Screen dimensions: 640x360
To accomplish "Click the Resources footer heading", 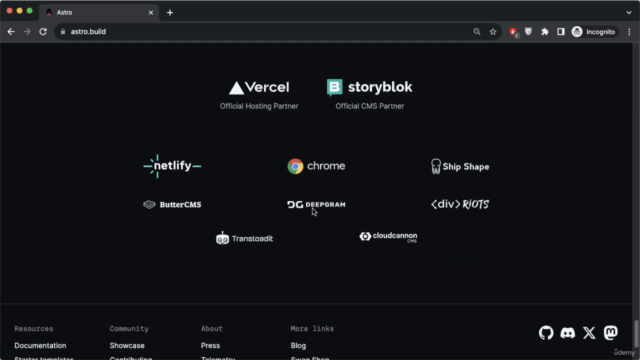I will coord(33,329).
